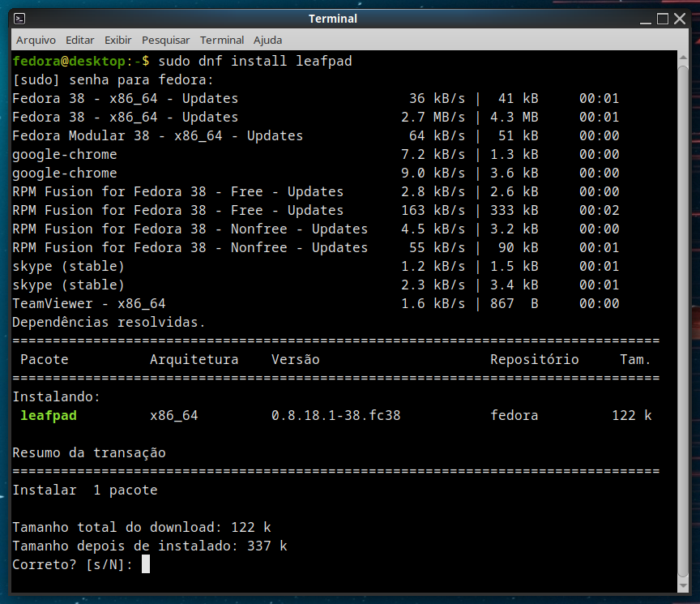The image size is (700, 604).
Task: Open the Exibir menu
Action: 117,41
